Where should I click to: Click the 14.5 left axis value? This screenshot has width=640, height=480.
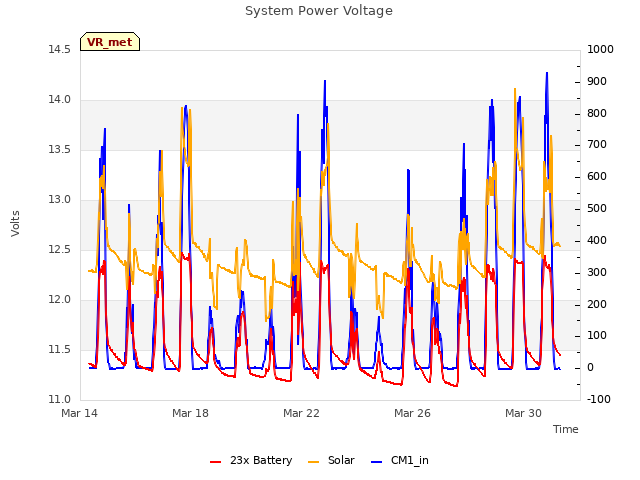coord(59,49)
